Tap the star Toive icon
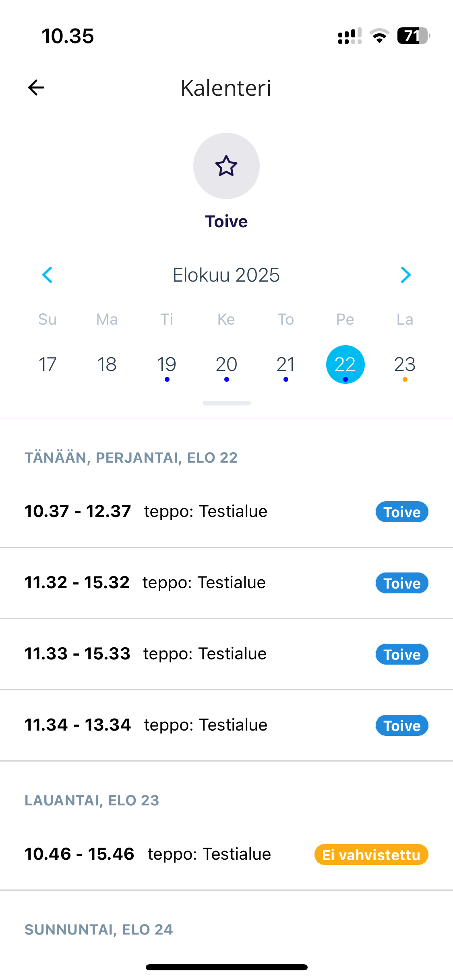The width and height of the screenshot is (453, 980). pos(226,166)
